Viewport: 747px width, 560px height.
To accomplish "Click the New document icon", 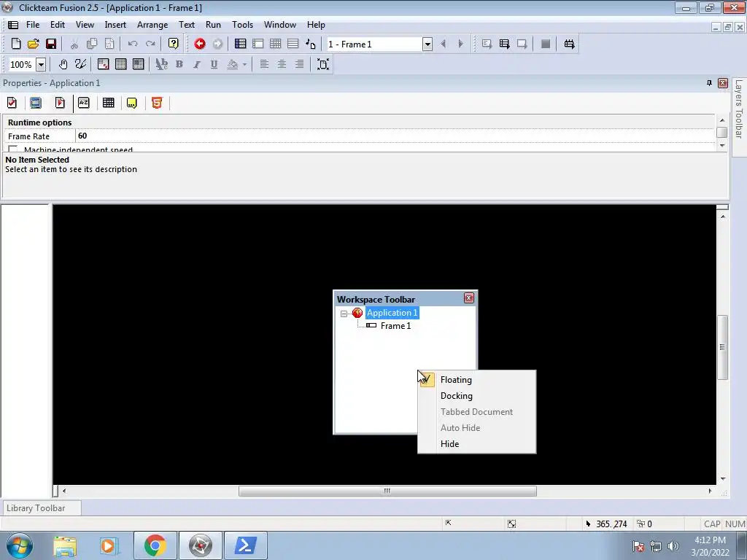I will click(16, 44).
